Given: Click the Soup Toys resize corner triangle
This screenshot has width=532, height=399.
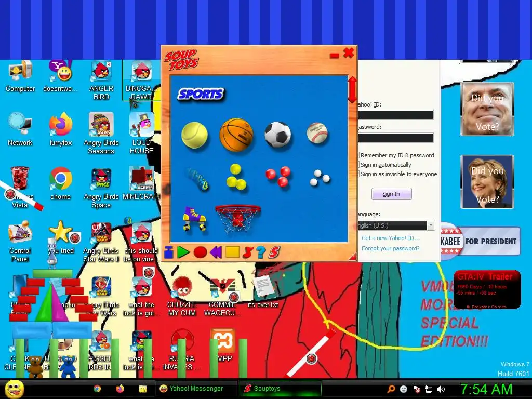Looking at the screenshot, I should [353, 257].
